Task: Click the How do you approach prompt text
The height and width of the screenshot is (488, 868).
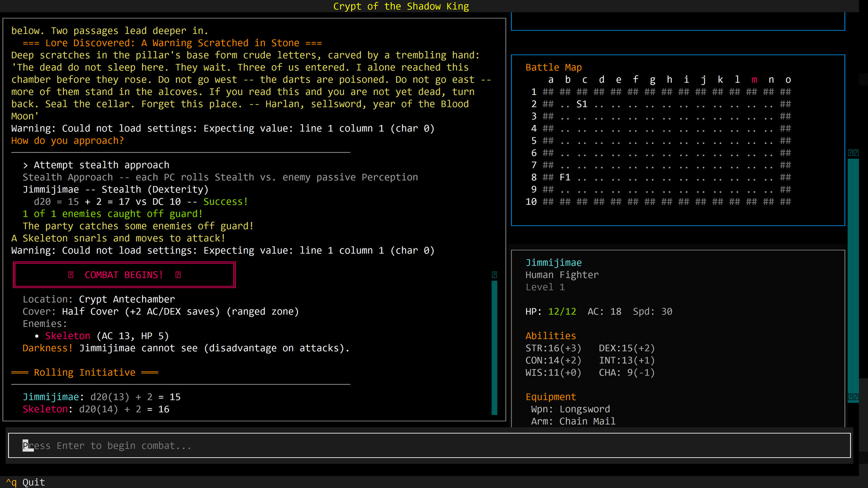Action: coord(67,141)
